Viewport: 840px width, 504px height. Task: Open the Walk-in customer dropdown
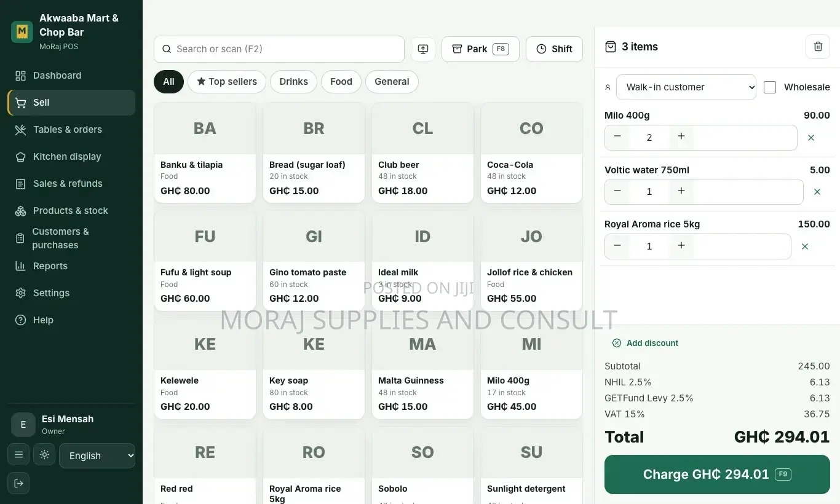(686, 87)
